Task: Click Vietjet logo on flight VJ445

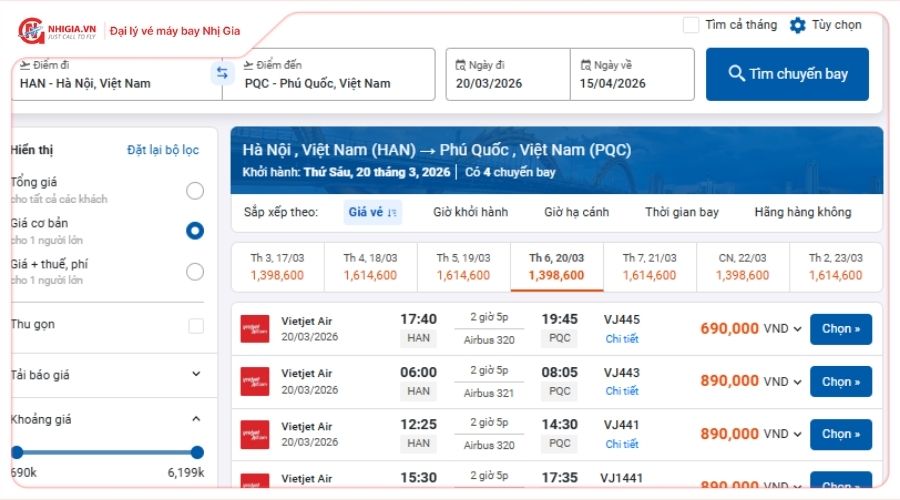Action: coord(255,329)
